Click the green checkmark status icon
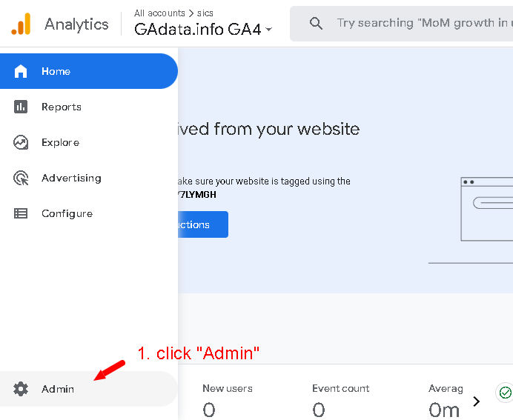 pos(505,393)
